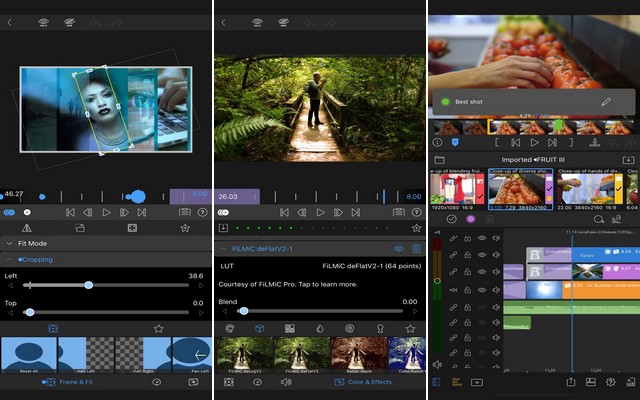Open the color palette effects category
This screenshot has height=400, width=640.
point(229,329)
